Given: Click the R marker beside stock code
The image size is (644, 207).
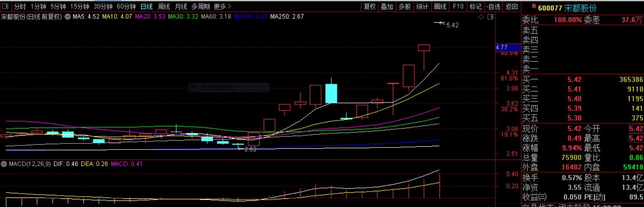Looking at the screenshot, I should click(x=534, y=6).
